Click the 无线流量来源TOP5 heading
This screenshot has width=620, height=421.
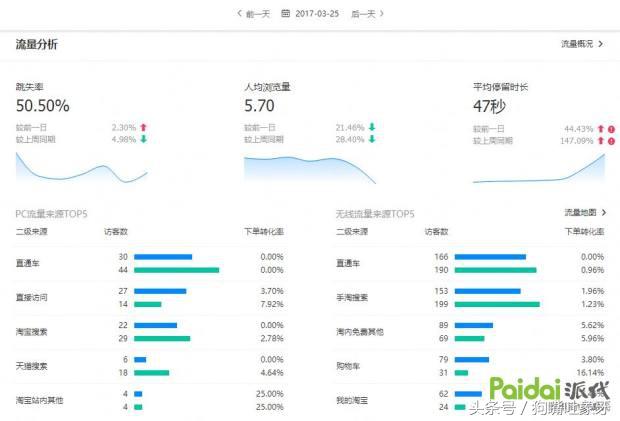[x=375, y=214]
